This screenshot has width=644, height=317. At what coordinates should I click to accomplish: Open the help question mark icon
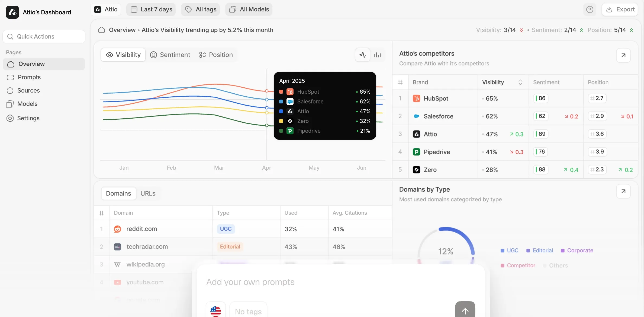click(x=590, y=9)
